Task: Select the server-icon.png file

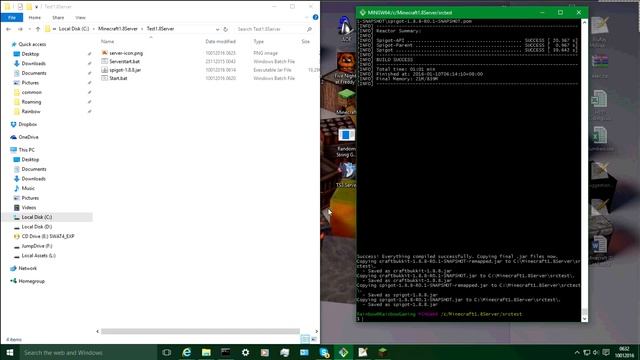Action: click(126, 53)
